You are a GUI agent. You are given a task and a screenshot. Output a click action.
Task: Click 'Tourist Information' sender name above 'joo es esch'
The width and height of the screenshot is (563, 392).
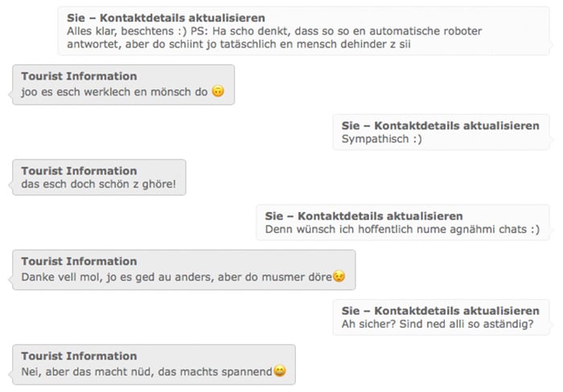79,76
